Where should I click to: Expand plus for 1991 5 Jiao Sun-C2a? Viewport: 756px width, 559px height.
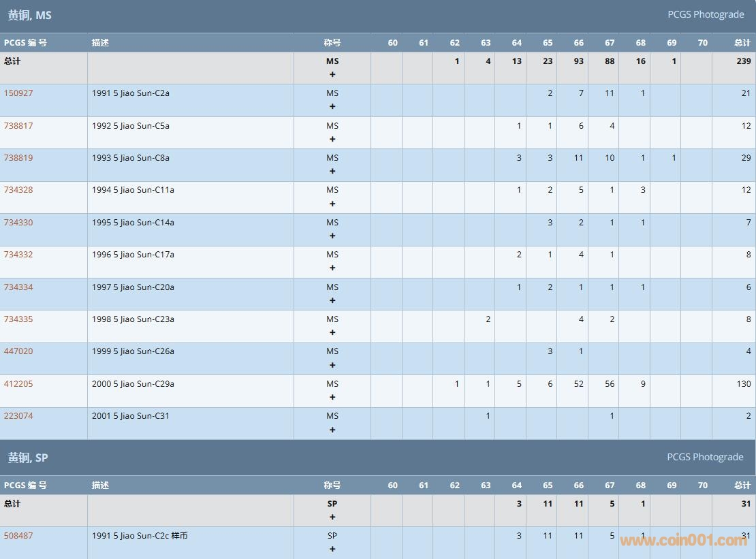click(x=332, y=106)
